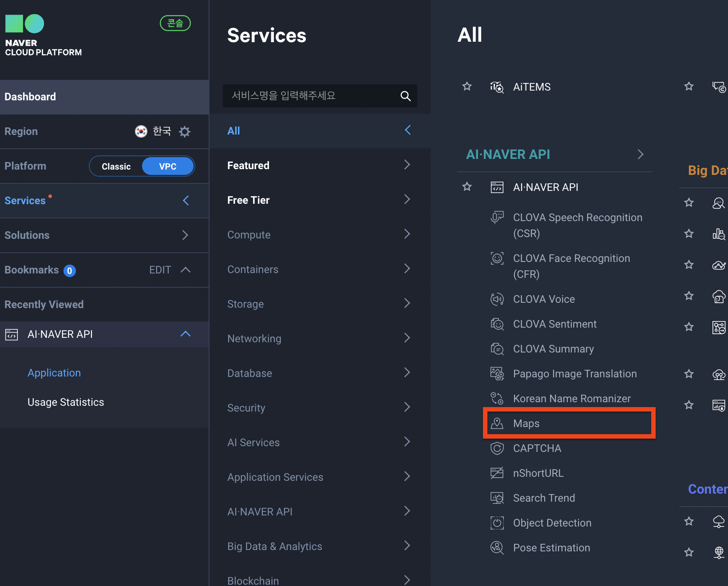Click the AI·NAVER API sidebar icon
Viewport: 728px width, 586px height.
tap(12, 334)
